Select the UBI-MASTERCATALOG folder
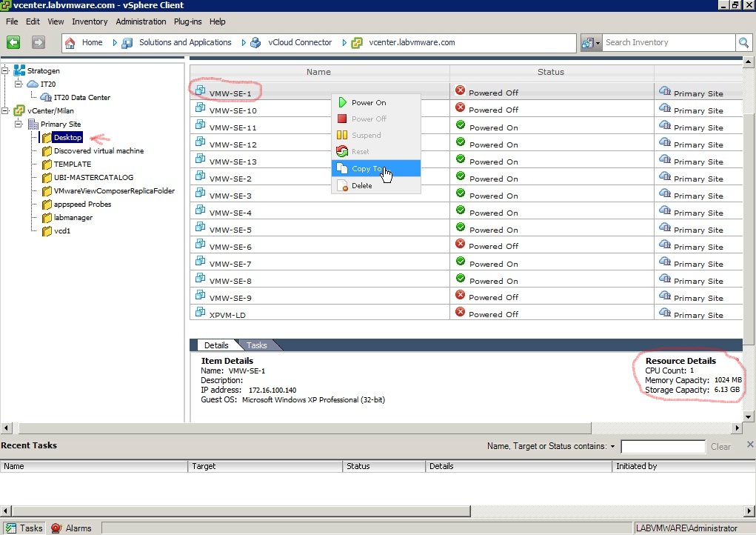This screenshot has width=756, height=535. click(93, 178)
